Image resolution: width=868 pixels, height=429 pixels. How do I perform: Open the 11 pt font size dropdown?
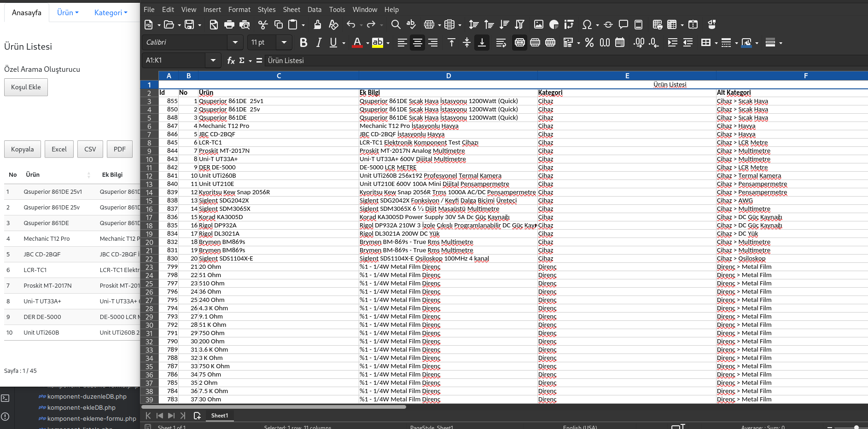284,42
